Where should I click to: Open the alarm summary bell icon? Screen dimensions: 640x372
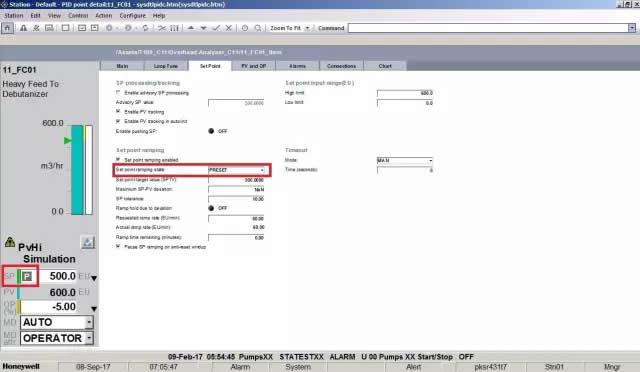pyautogui.click(x=23, y=28)
